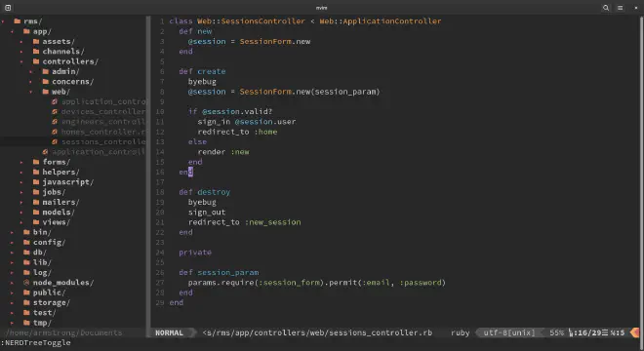This screenshot has width=644, height=351.
Task: Click the sessions_controller.rb path in status line
Action: (317, 332)
